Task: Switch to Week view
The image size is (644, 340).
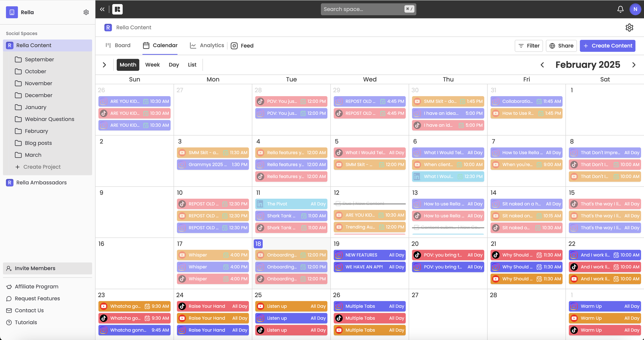Action: 152,65
